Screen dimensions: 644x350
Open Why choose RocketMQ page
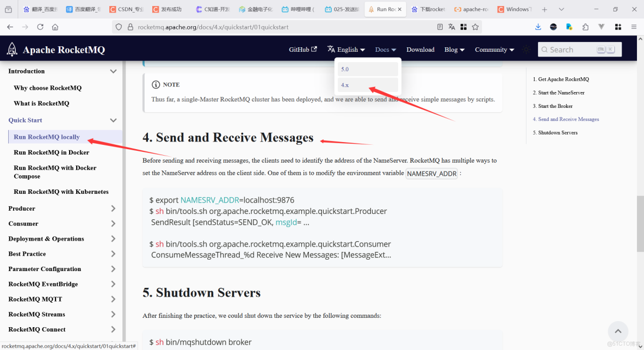click(48, 88)
